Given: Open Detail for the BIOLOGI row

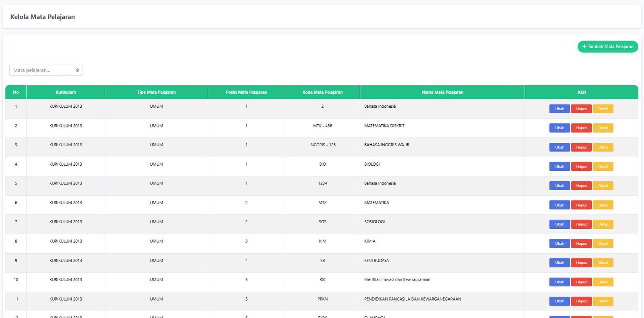Looking at the screenshot, I should 603,166.
